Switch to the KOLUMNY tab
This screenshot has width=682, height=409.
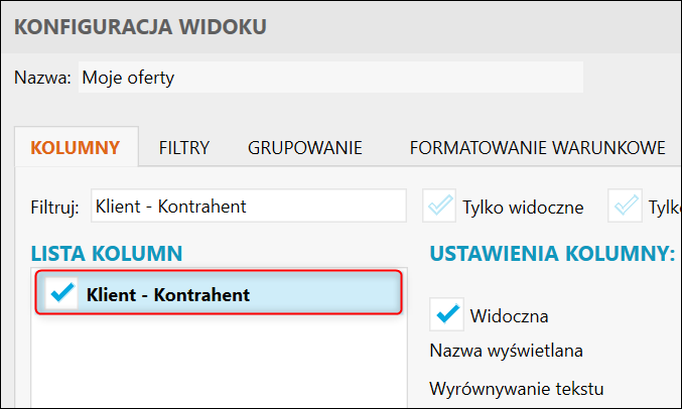coord(76,149)
